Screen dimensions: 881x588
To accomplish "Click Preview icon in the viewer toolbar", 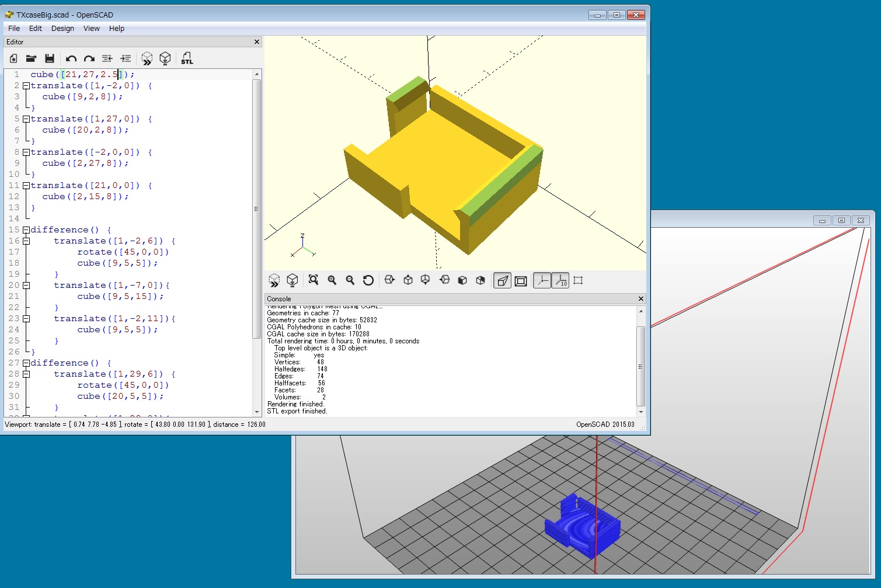I will pos(274,280).
